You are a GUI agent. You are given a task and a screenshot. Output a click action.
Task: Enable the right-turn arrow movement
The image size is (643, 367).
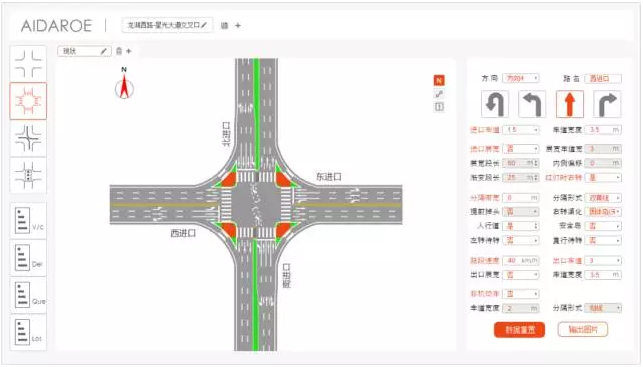click(607, 104)
